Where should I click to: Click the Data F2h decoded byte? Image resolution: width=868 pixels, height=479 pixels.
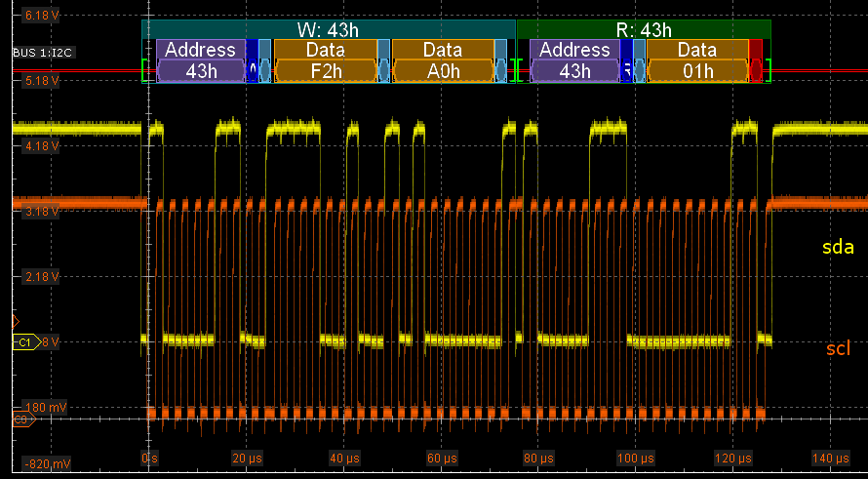pyautogui.click(x=325, y=60)
